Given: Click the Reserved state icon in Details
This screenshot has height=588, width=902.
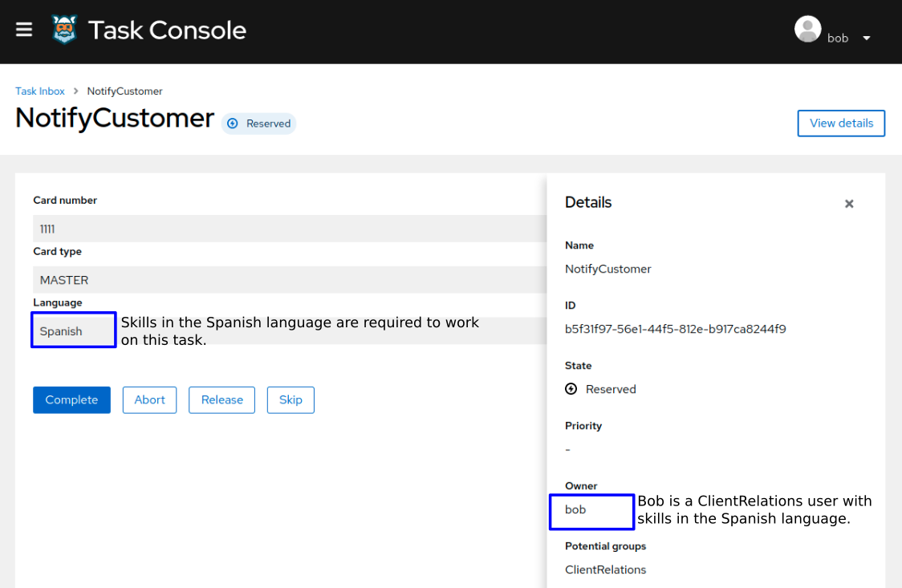Looking at the screenshot, I should [571, 388].
